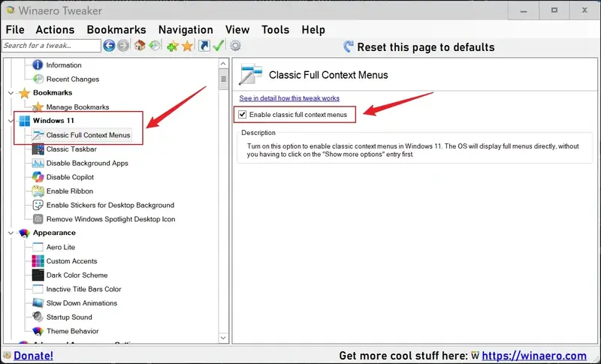
Task: Click the Disable Background Apps icon
Action: [x=38, y=163]
